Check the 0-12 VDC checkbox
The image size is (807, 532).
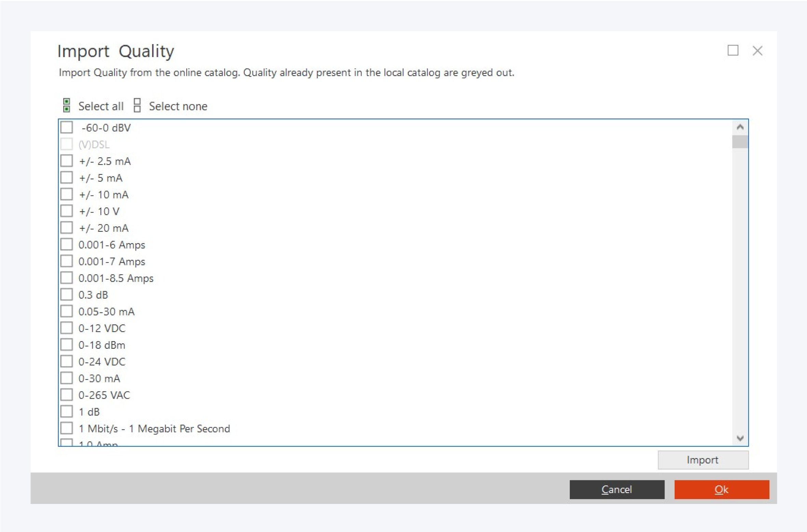pos(67,328)
